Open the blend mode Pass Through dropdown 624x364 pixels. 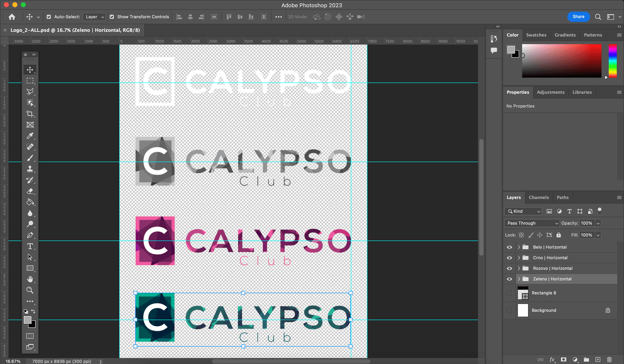(532, 223)
